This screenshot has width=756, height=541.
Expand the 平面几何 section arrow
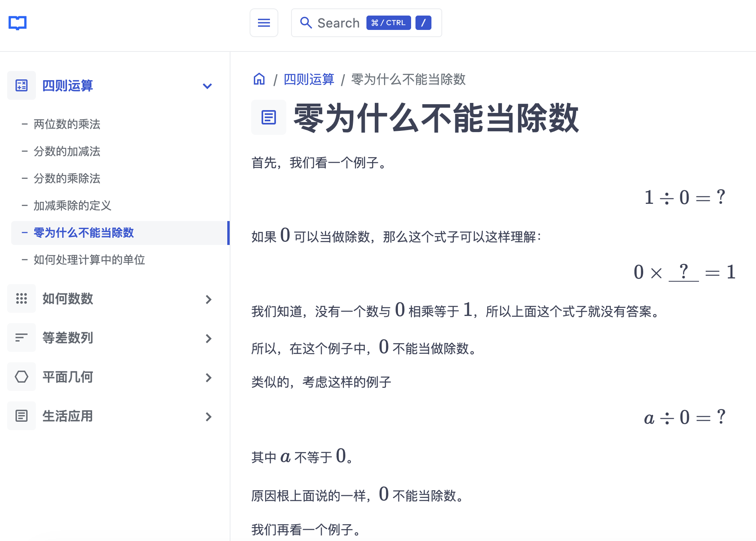click(208, 377)
